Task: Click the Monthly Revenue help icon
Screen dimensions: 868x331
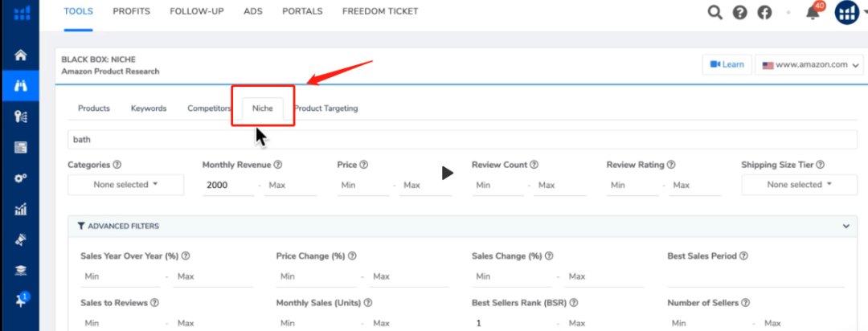Action: (278, 165)
